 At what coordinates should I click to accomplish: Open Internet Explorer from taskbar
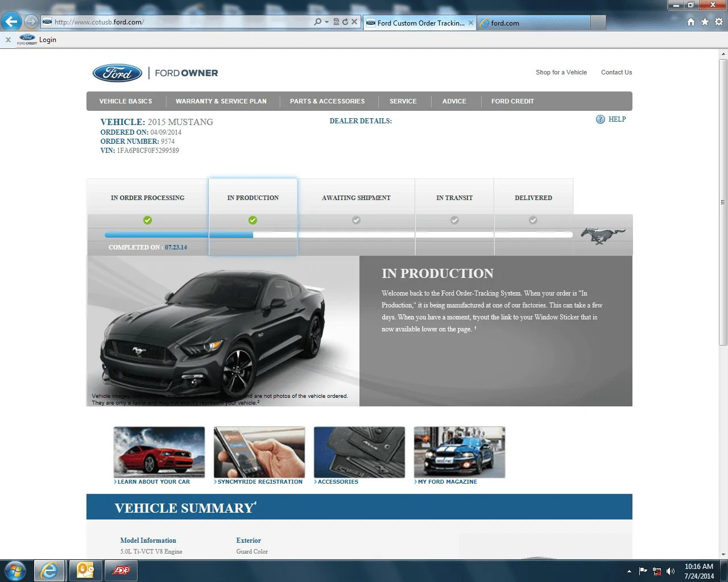pos(49,571)
